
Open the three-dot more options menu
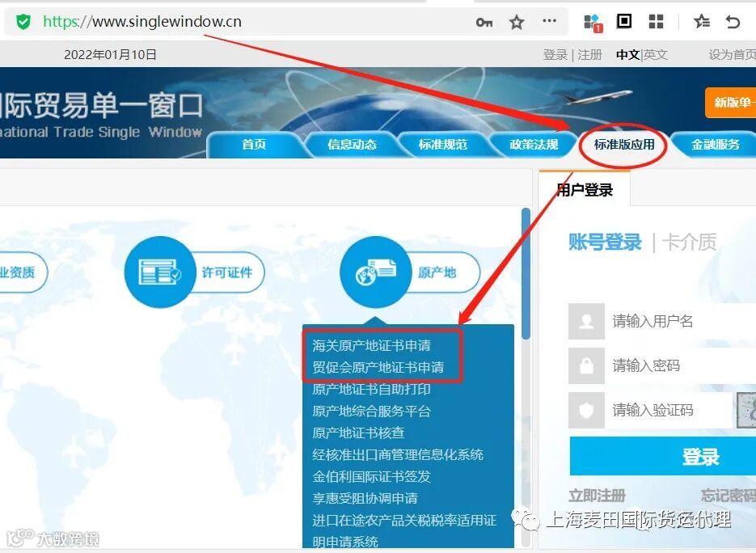coord(549,21)
